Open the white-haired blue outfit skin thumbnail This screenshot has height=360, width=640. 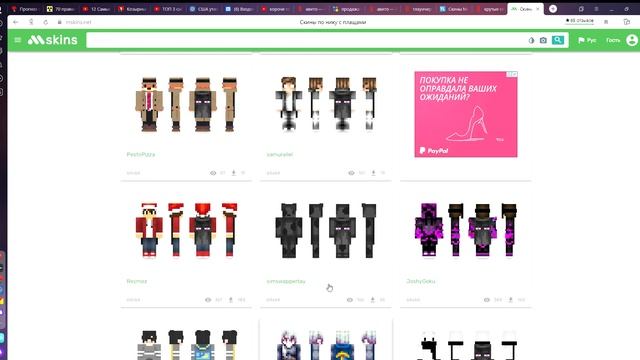pyautogui.click(x=326, y=345)
